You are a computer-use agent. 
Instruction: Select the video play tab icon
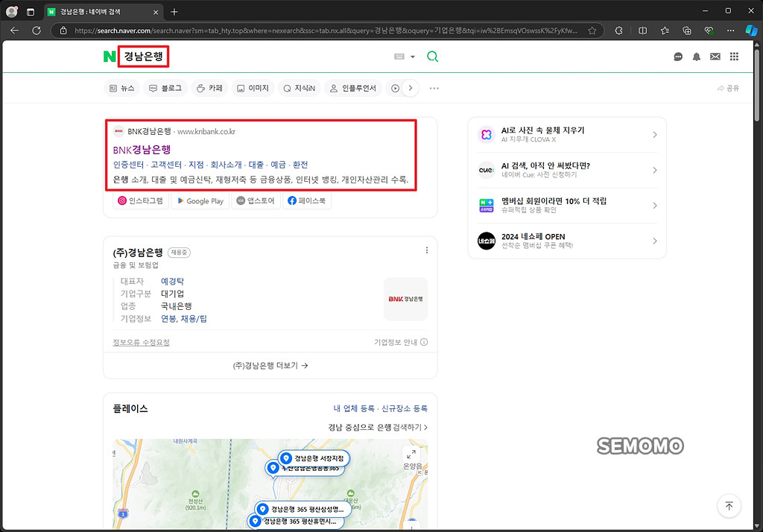coord(395,88)
